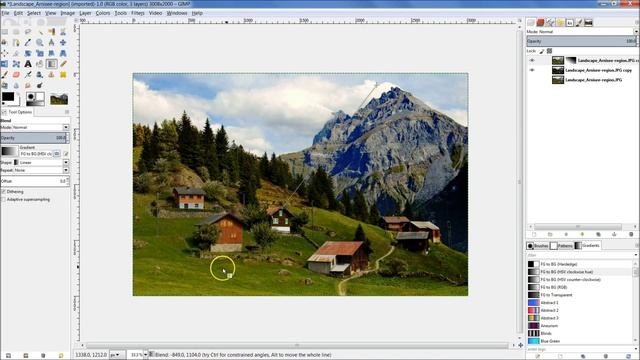Viewport: 640px width, 360px height.
Task: Select the Text tool
Action: point(28,64)
